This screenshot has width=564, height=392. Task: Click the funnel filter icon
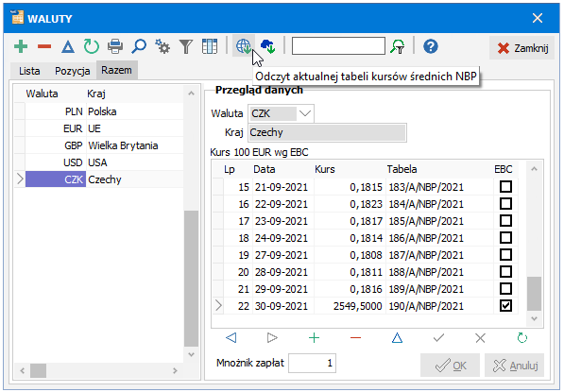(186, 46)
